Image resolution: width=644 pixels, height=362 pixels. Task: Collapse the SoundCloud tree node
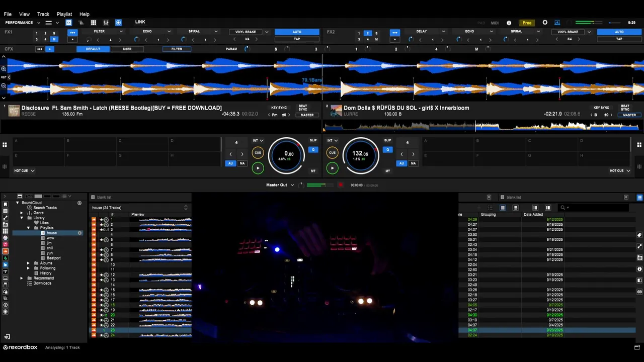18,203
